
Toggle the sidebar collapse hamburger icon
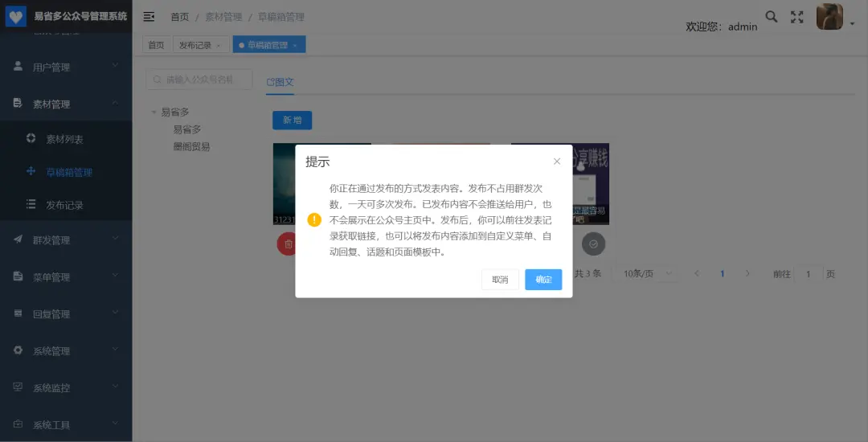(149, 17)
